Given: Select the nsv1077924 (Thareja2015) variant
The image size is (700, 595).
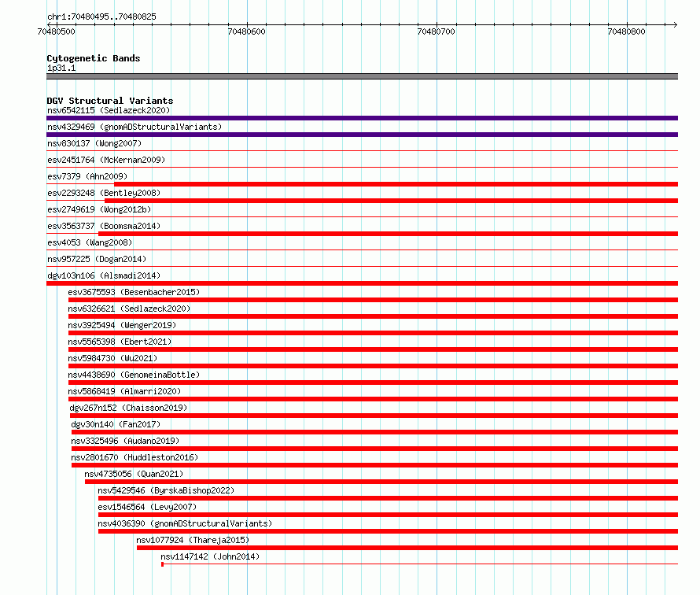Looking at the screenshot, I should pyautogui.click(x=193, y=540).
